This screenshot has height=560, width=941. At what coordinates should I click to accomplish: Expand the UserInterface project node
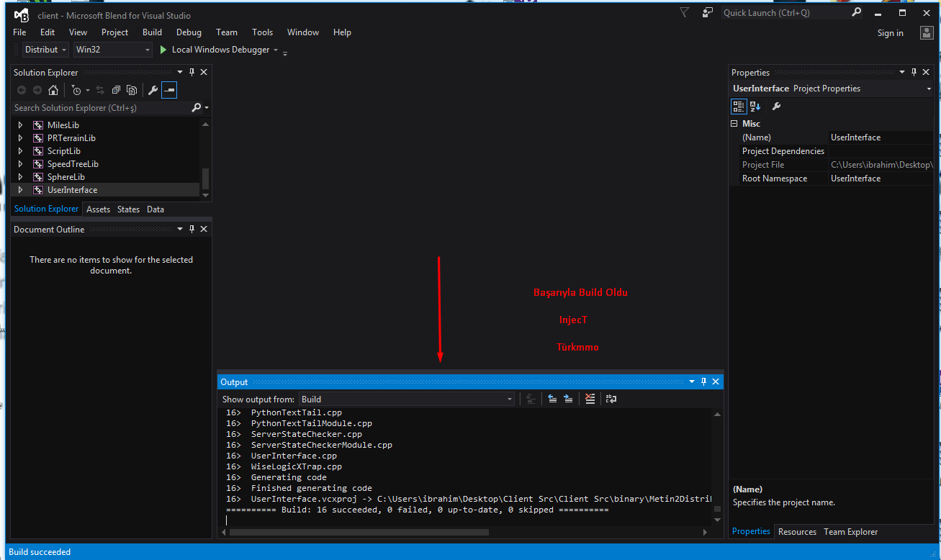pos(21,190)
